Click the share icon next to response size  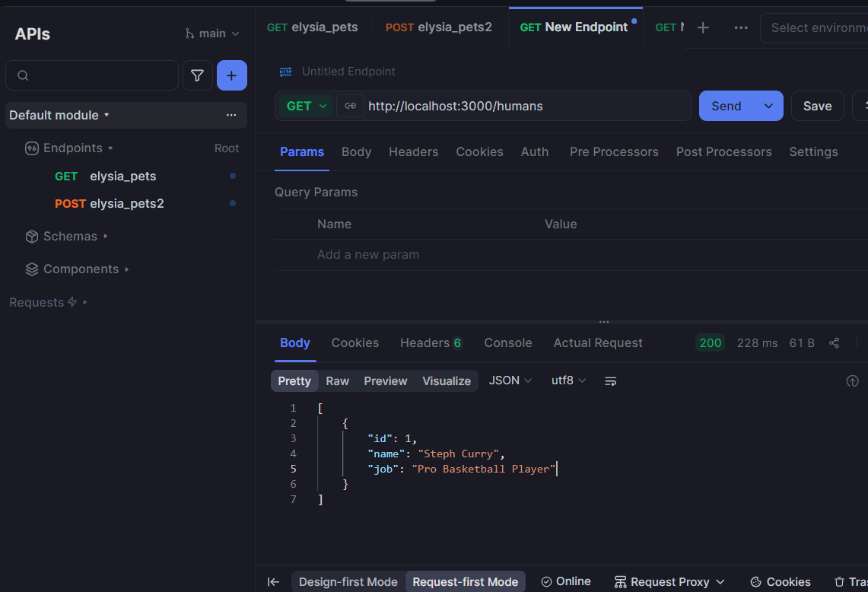(x=834, y=342)
